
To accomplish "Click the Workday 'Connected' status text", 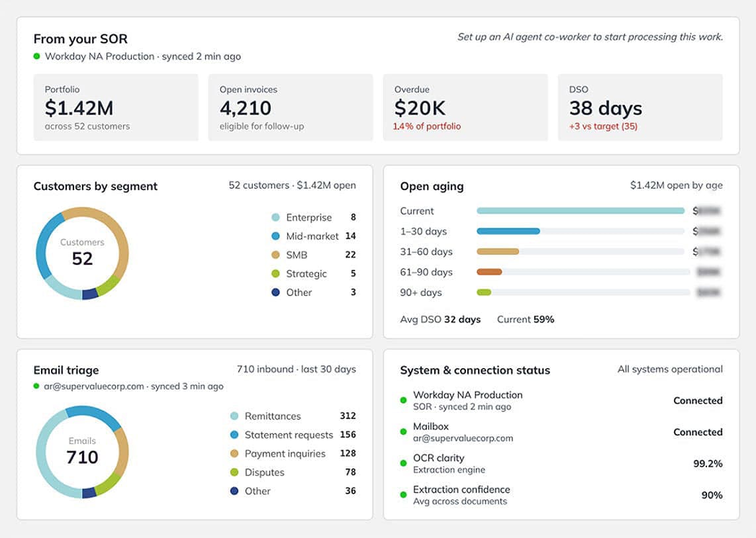I will pos(698,400).
